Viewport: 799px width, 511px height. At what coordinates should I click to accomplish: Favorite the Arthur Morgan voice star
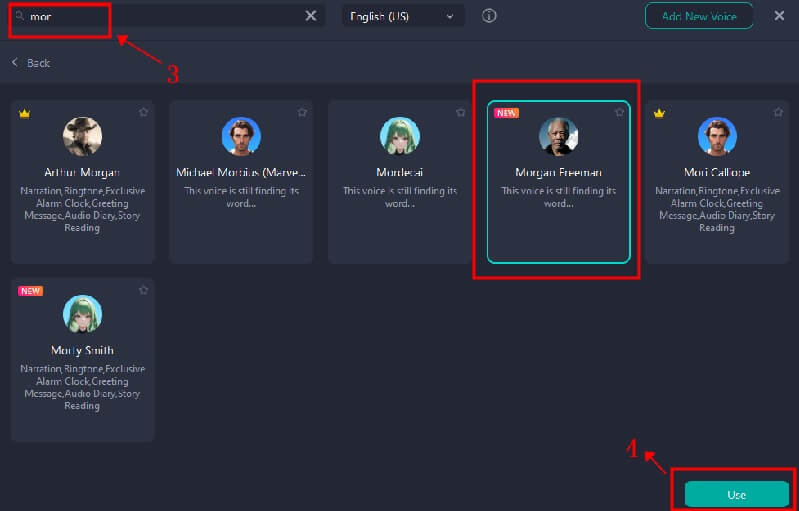(143, 113)
